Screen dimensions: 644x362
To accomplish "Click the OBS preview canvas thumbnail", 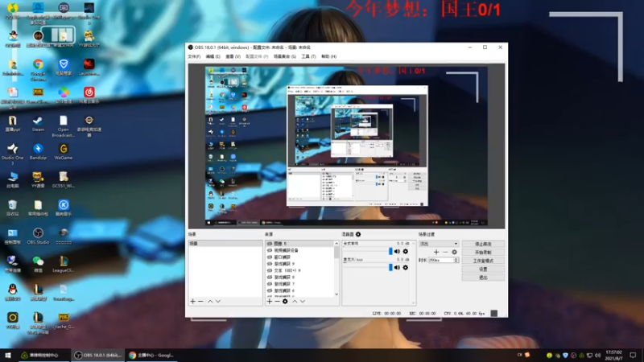I will coord(346,146).
